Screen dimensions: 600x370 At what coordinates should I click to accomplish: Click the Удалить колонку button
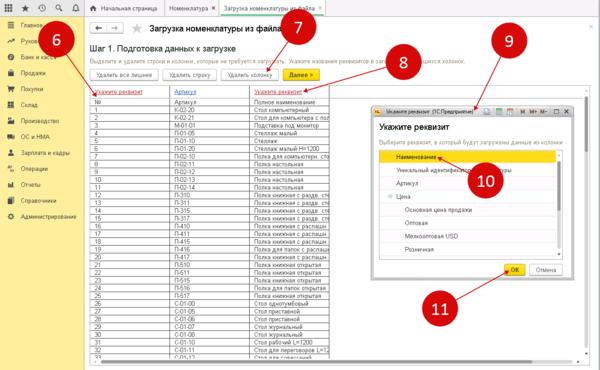(x=249, y=75)
